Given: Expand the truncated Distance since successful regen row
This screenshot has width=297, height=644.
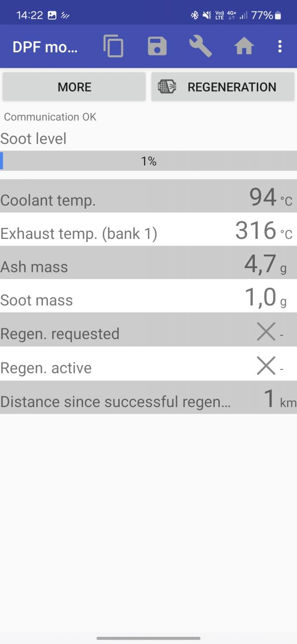Looking at the screenshot, I should coord(148,398).
